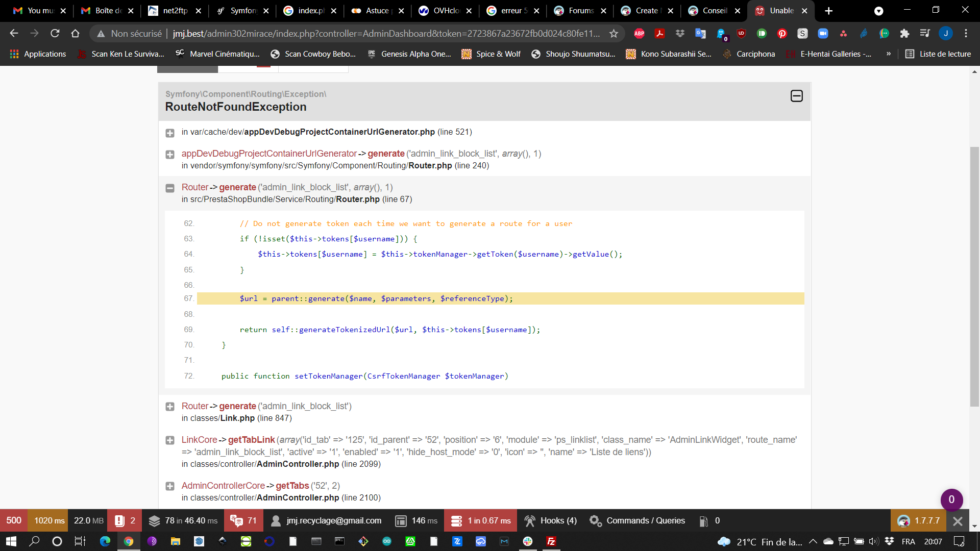The height and width of the screenshot is (551, 980).
Task: Open Liste de lecture reading list
Action: point(938,54)
